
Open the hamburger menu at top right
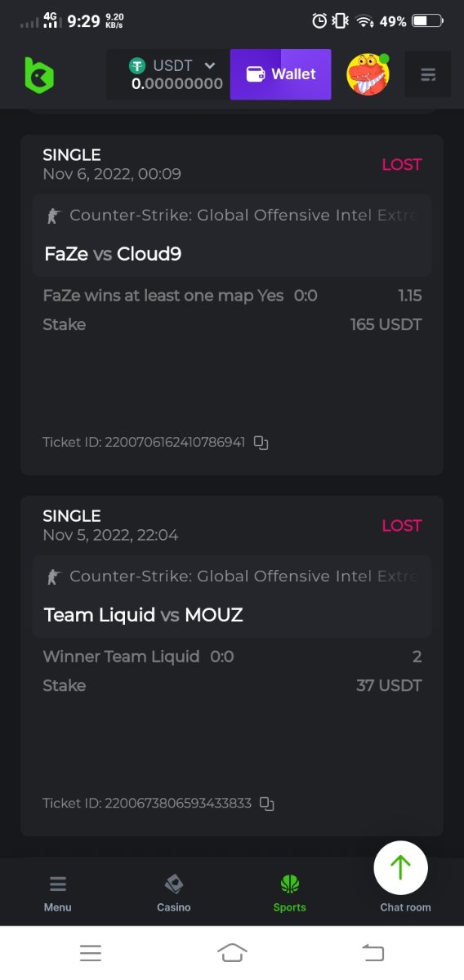[x=428, y=75]
